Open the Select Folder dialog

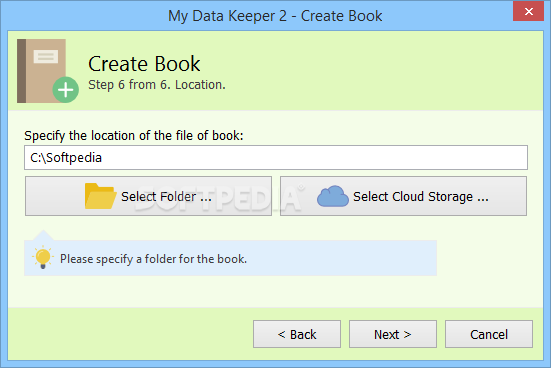click(148, 196)
